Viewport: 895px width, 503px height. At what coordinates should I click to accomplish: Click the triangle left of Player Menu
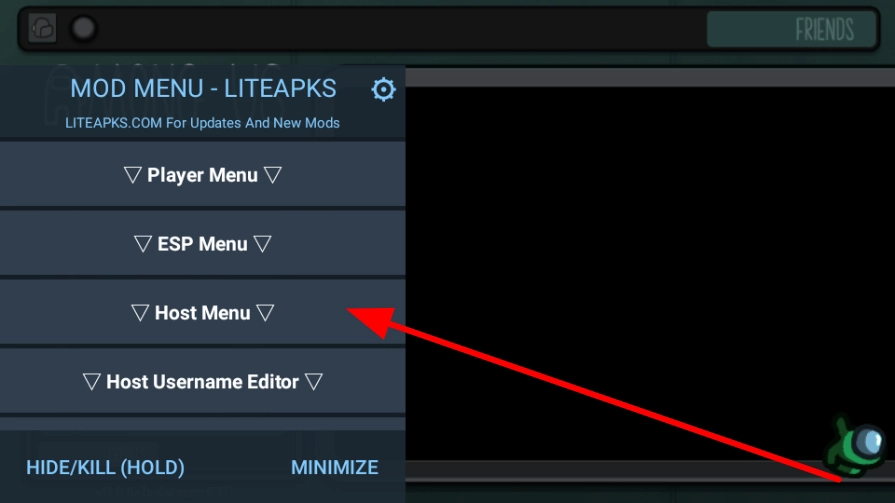coord(132,175)
